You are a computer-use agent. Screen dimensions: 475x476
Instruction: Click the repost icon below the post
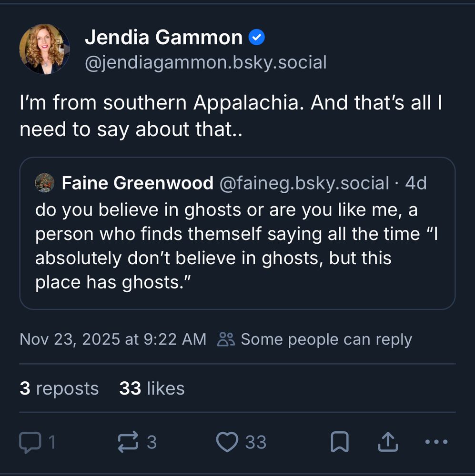click(128, 442)
